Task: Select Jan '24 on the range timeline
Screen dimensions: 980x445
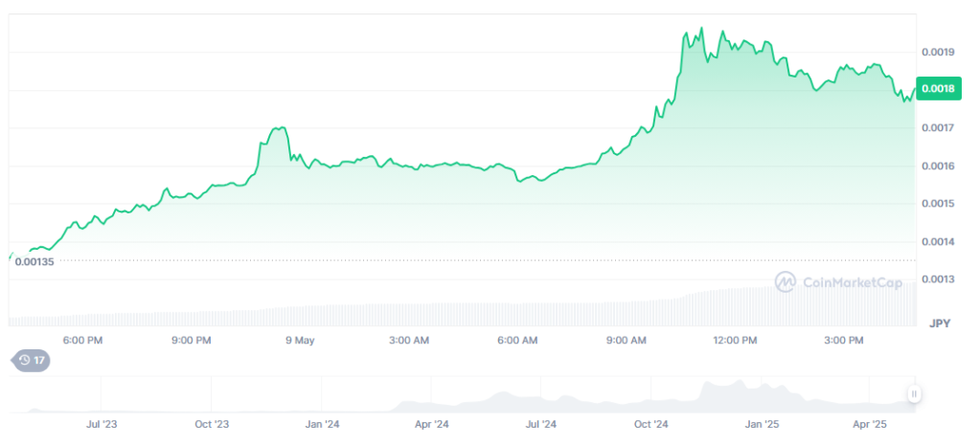Action: [x=322, y=423]
